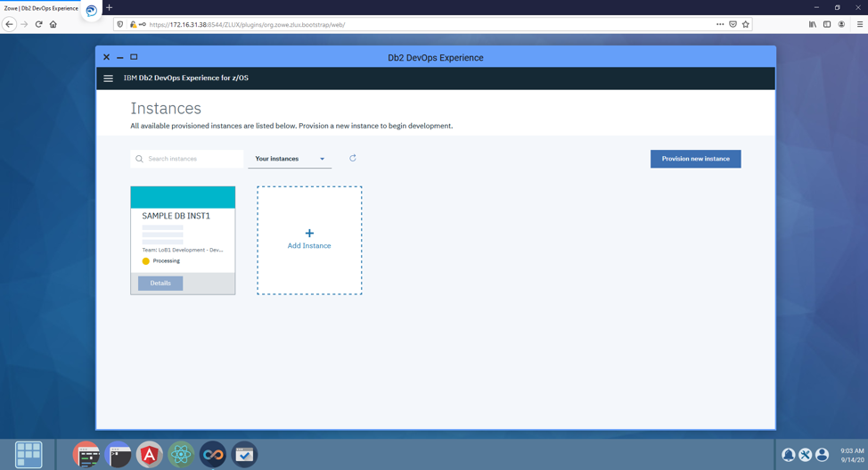Close the Db2 DevOps Experience app window
868x470 pixels.
click(x=106, y=57)
